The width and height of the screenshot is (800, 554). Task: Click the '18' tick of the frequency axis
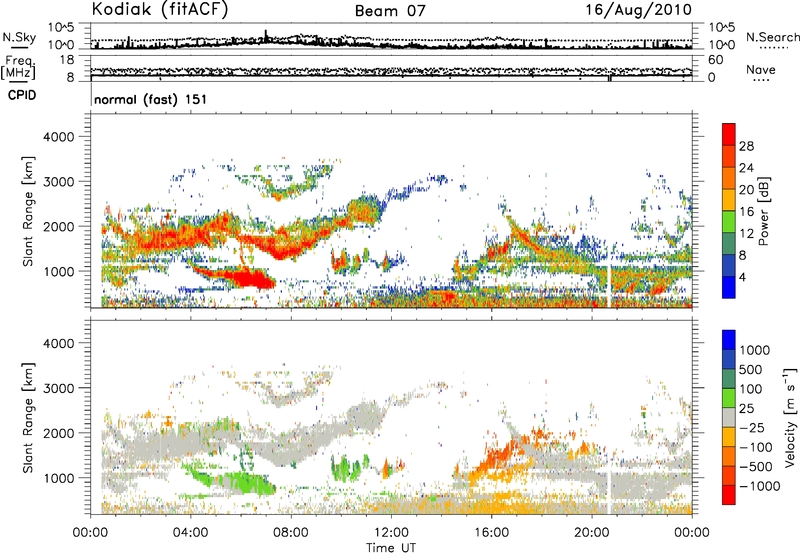point(66,60)
